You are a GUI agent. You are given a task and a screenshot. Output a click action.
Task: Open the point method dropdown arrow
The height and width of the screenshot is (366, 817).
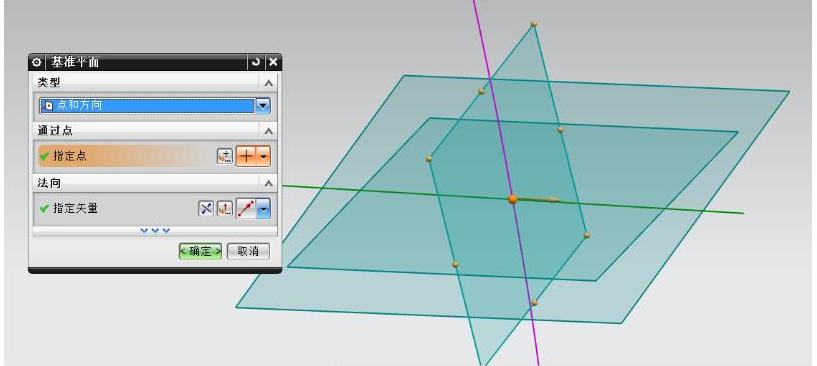click(x=264, y=156)
